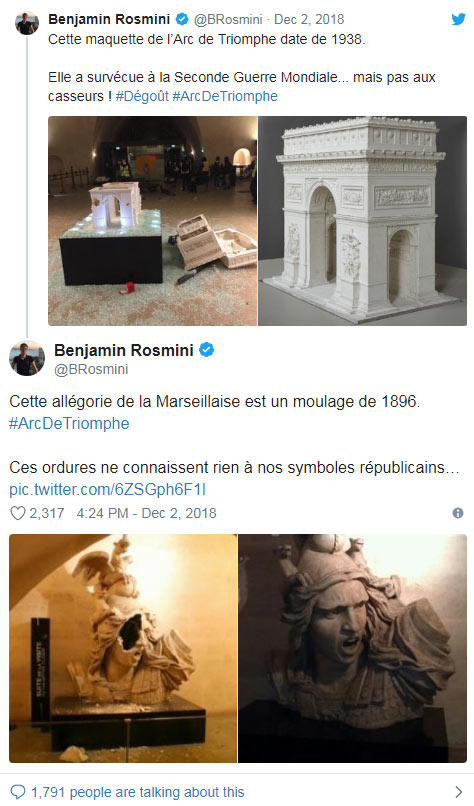Click the @BRosmini handle in top tweet
This screenshot has width=474, height=806.
tap(228, 20)
